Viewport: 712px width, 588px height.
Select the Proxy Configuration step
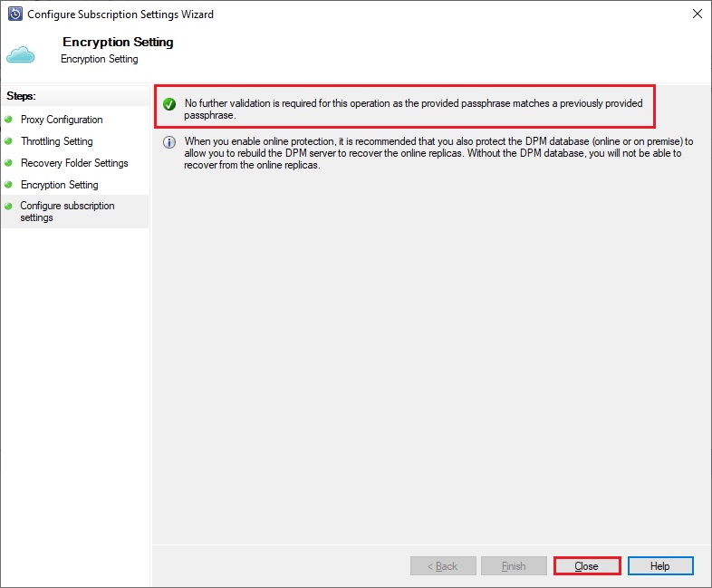pyautogui.click(x=62, y=120)
